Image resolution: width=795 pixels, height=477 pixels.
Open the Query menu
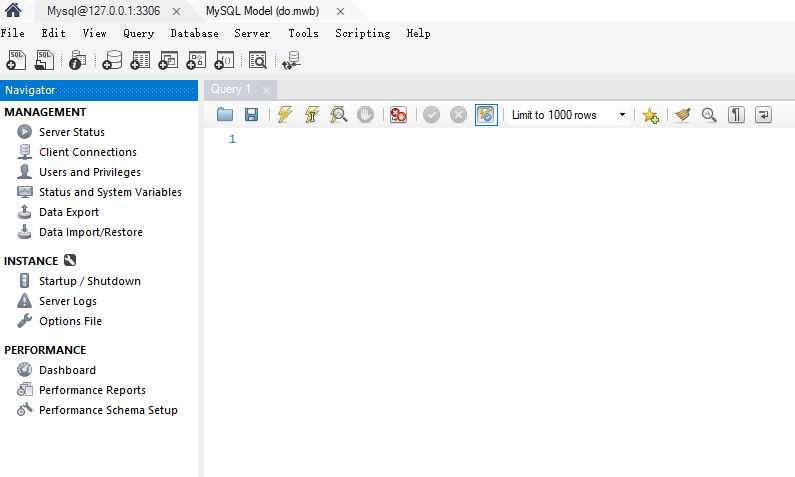[138, 33]
